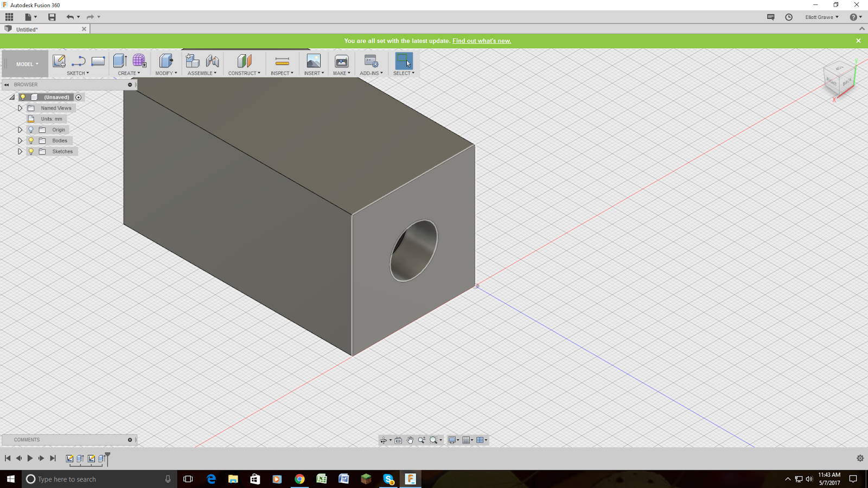Select the Press Pull modify tool

[166, 61]
